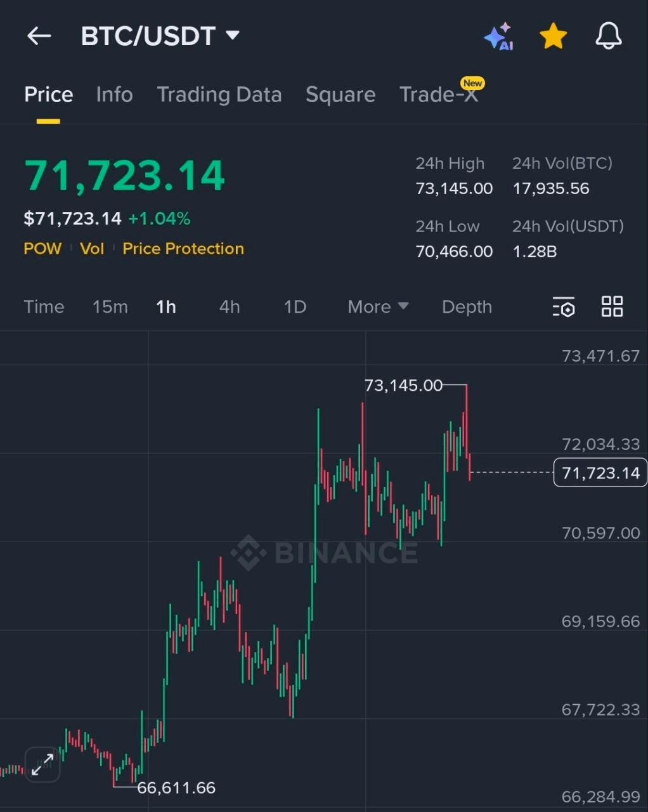The height and width of the screenshot is (812, 648).
Task: Open the price alert bell icon
Action: 608,36
